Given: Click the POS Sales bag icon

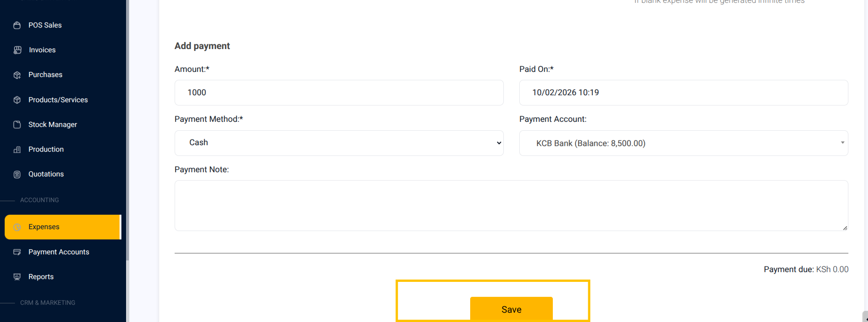Looking at the screenshot, I should coord(17,25).
